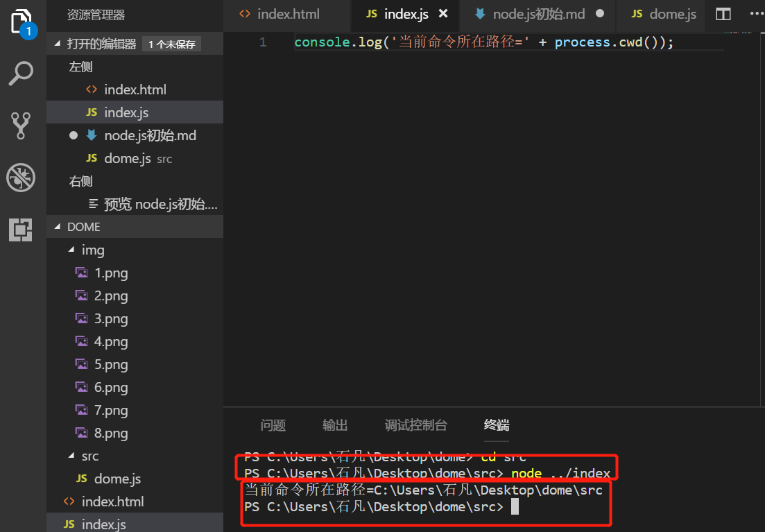This screenshot has width=765, height=532.
Task: Open dome.js under the src folder
Action: pos(117,479)
